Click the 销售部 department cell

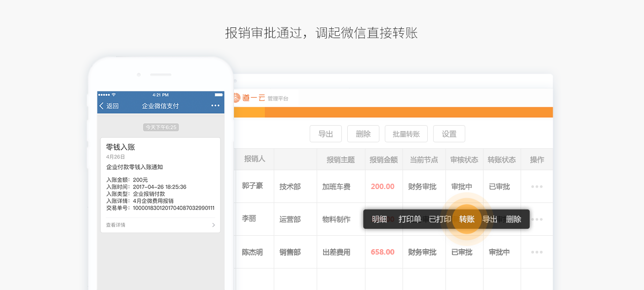click(290, 252)
